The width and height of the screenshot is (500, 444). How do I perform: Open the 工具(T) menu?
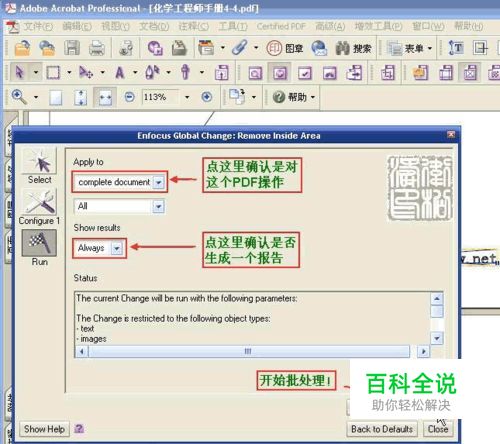(x=233, y=26)
